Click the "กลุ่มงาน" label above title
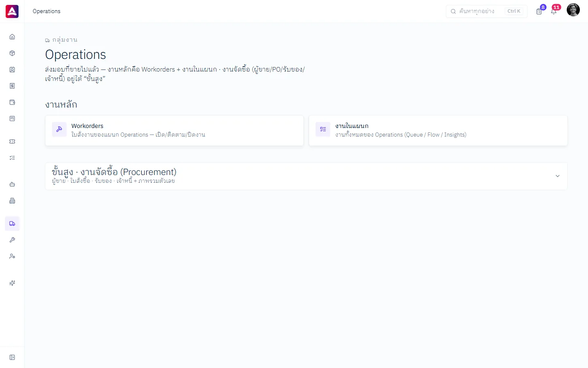 (x=65, y=40)
